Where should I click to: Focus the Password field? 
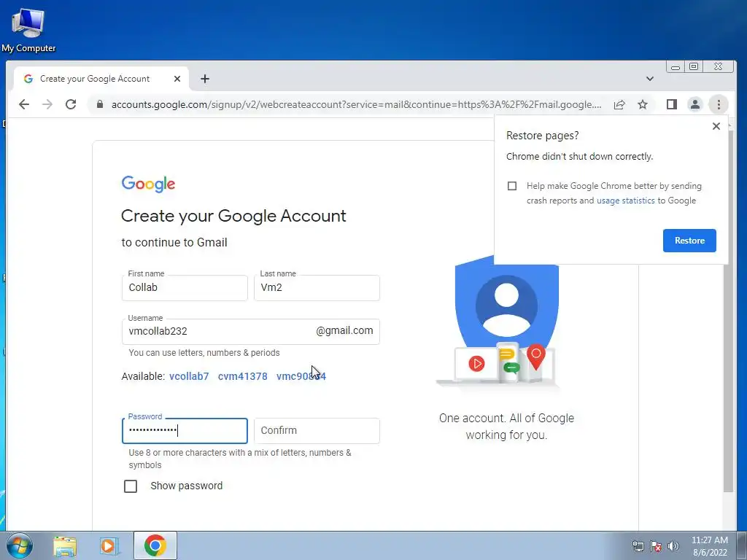click(x=185, y=430)
